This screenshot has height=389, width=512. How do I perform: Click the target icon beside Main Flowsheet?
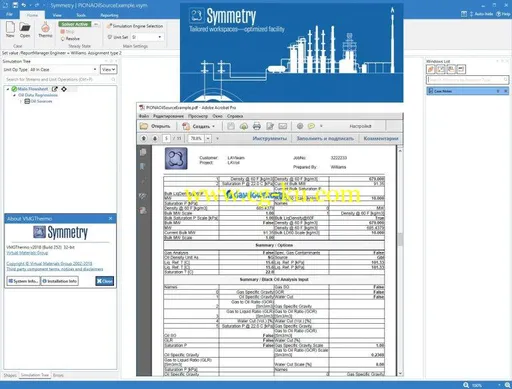click(x=64, y=89)
